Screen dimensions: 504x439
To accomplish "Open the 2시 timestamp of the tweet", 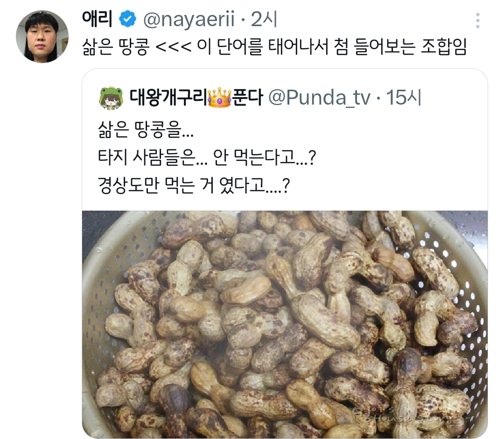I will point(264,19).
